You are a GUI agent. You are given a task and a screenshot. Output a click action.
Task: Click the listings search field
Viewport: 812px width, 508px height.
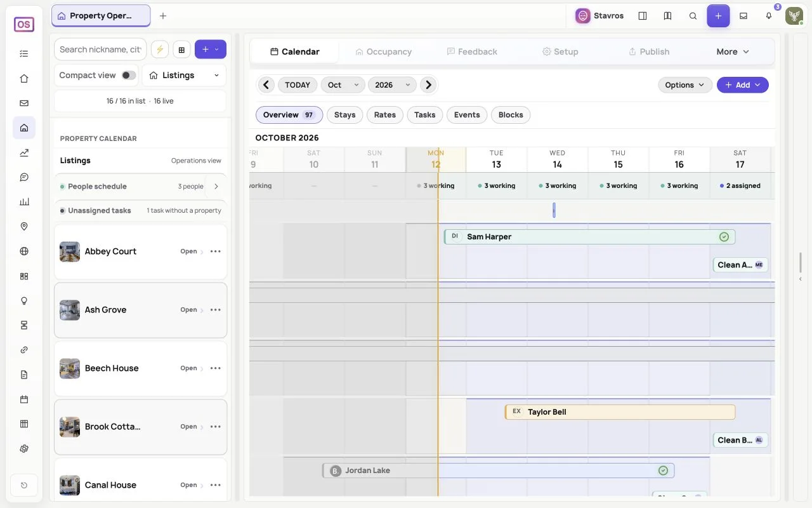[100, 50]
